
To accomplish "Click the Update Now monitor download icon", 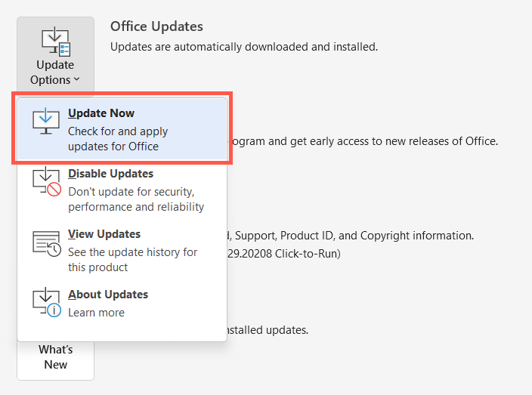I will [x=46, y=121].
